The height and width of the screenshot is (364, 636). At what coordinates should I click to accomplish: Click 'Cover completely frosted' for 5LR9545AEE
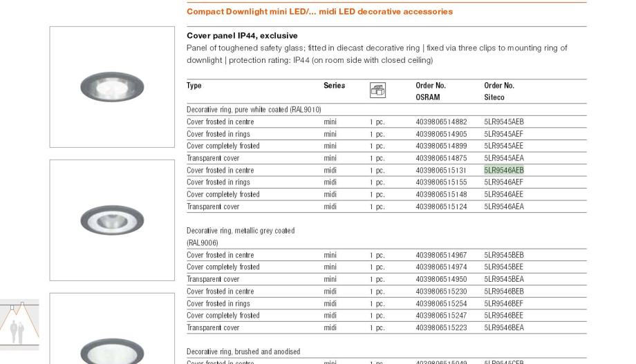[223, 146]
